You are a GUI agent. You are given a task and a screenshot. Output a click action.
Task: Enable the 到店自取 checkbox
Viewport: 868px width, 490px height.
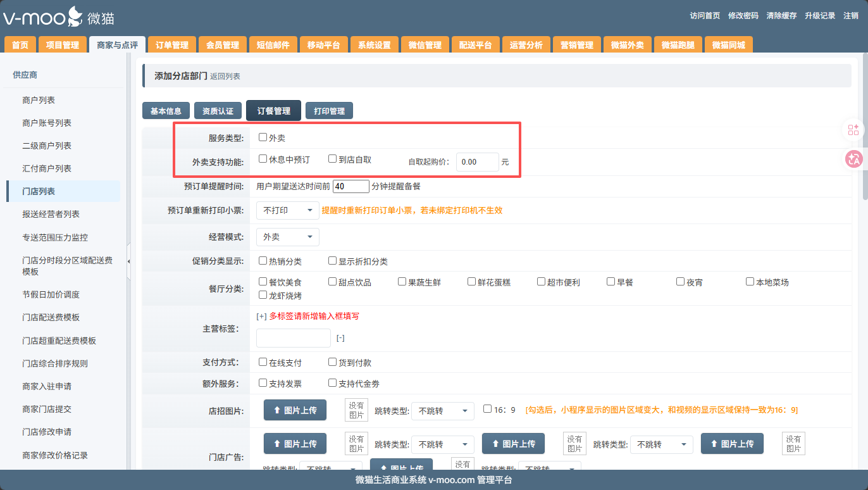click(333, 159)
